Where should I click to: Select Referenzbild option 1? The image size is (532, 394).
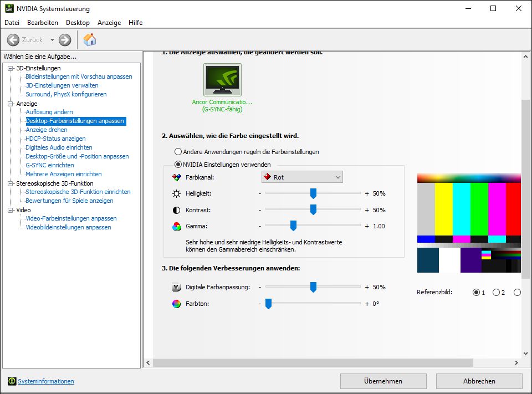click(x=477, y=292)
